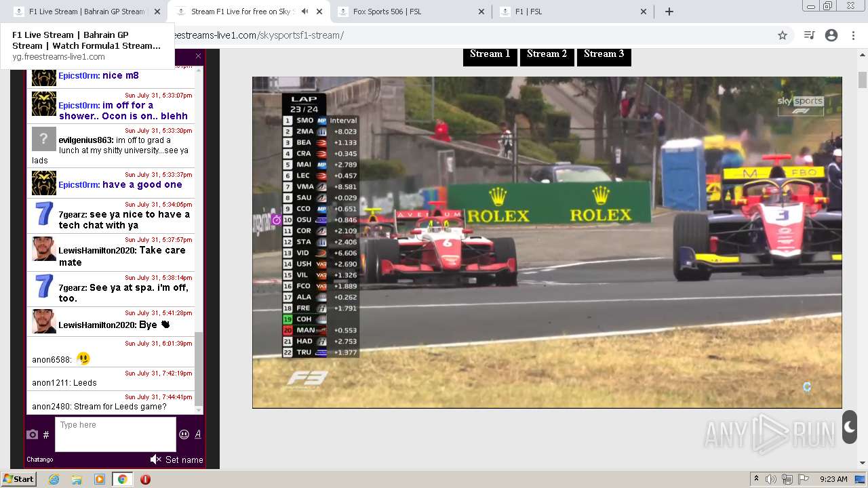Click Epicst0rm avatar beside 'have a good one'

(44, 183)
